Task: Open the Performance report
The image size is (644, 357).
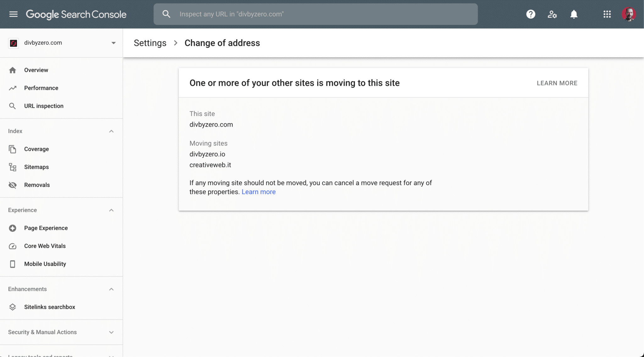Action: [41, 88]
